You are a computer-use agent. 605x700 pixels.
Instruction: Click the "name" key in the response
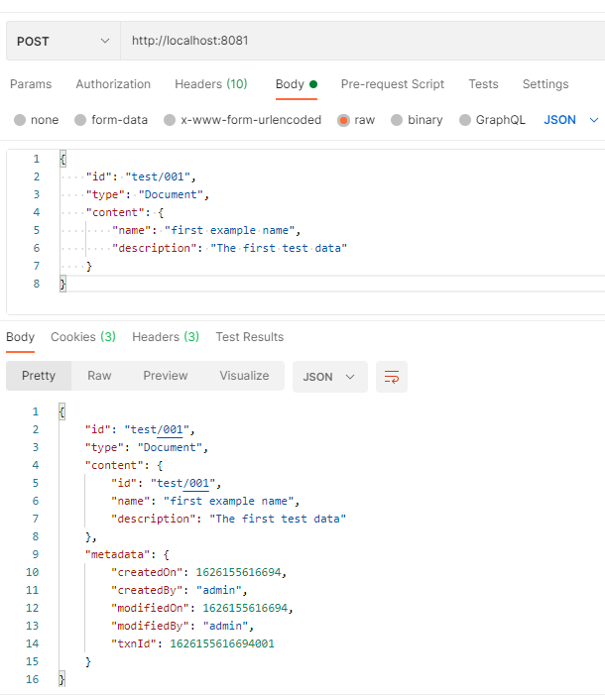point(130,501)
